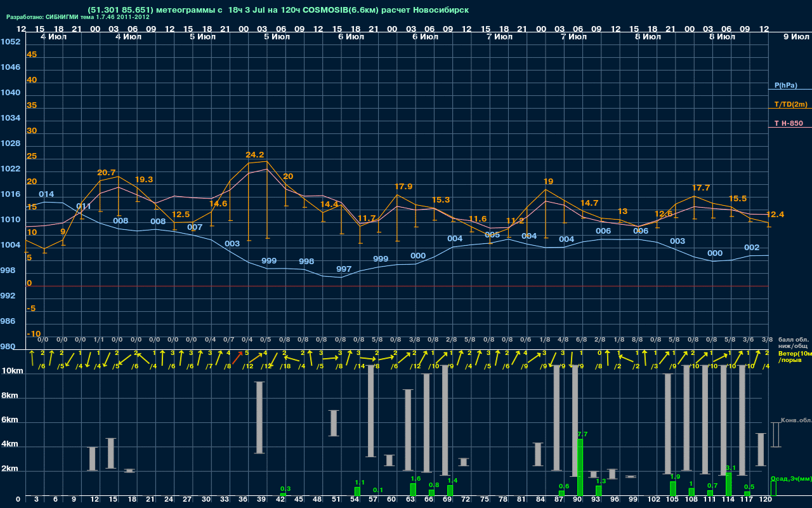
Task: Click the 005 pressure label
Action: (x=492, y=234)
